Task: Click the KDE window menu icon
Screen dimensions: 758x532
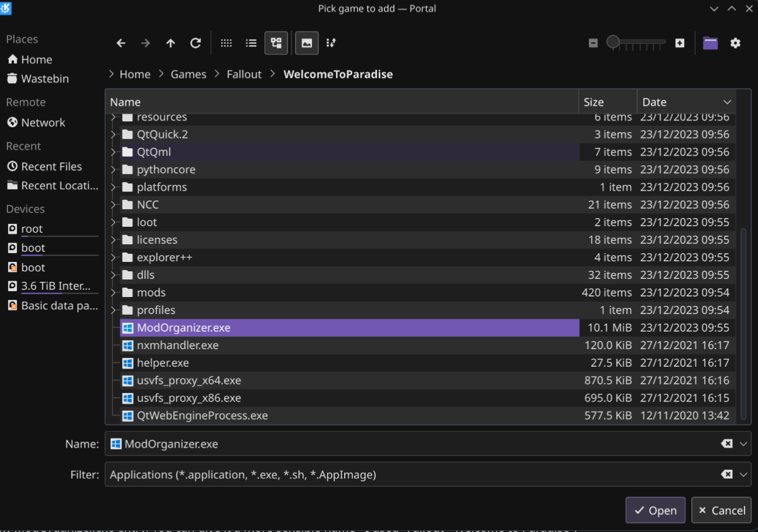Action: [x=6, y=8]
